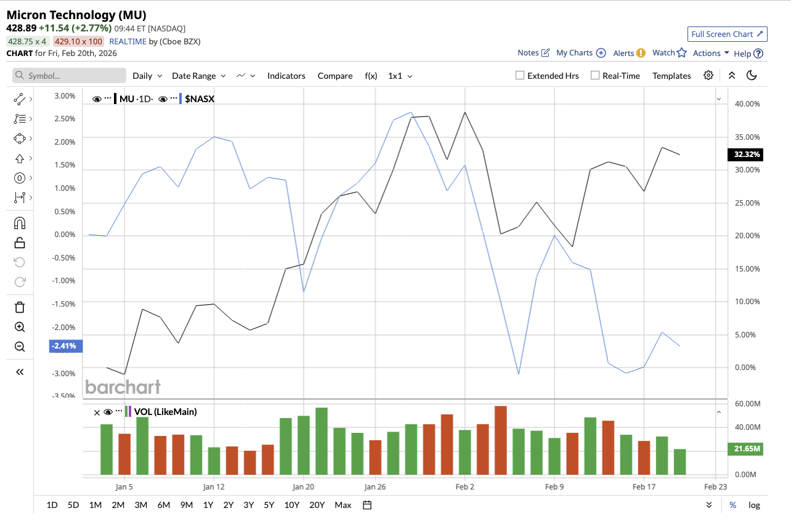Delete all drawings with the trash icon
This screenshot has width=791, height=532.
pos(18,306)
